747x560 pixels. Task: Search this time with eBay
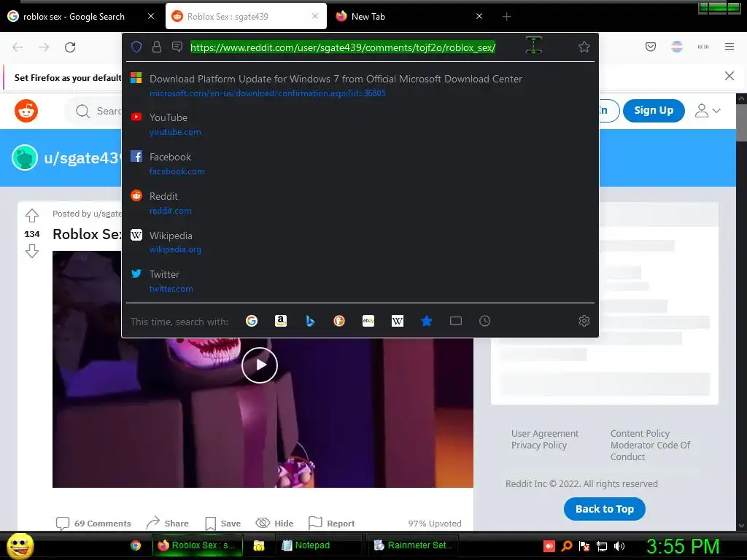pyautogui.click(x=368, y=321)
